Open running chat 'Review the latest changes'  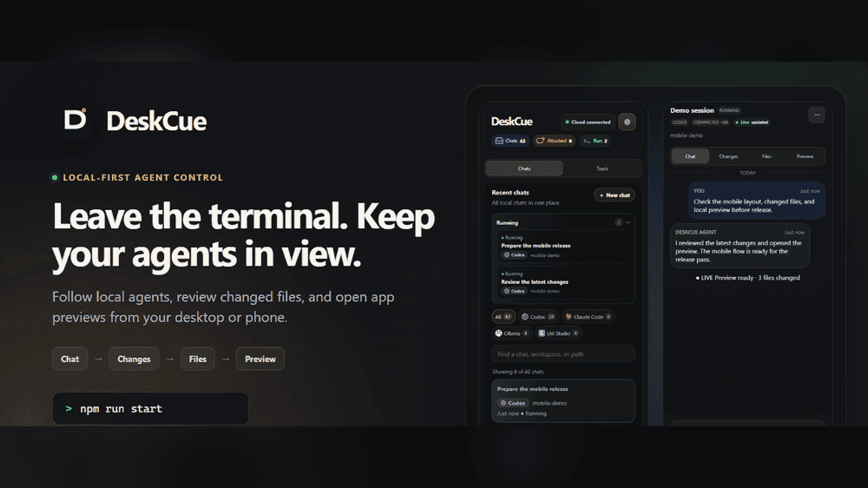pyautogui.click(x=562, y=282)
